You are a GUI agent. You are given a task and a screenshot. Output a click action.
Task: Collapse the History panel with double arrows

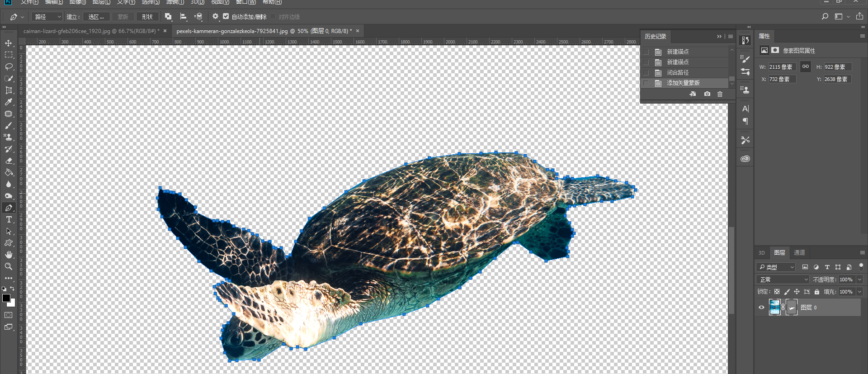tap(719, 36)
